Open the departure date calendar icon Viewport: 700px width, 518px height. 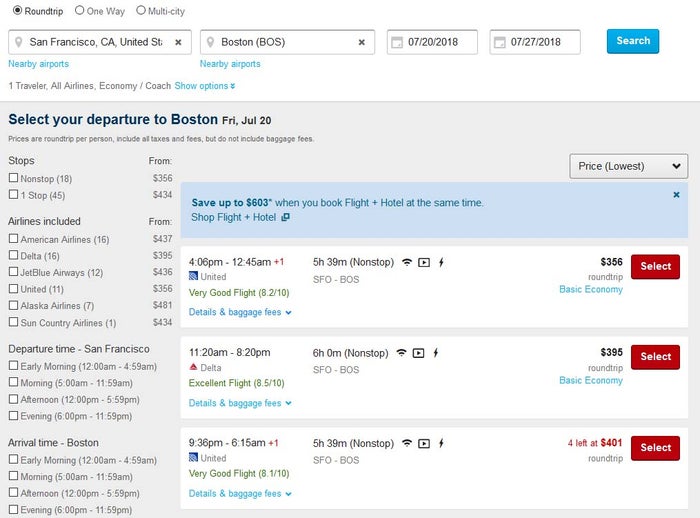click(x=396, y=42)
